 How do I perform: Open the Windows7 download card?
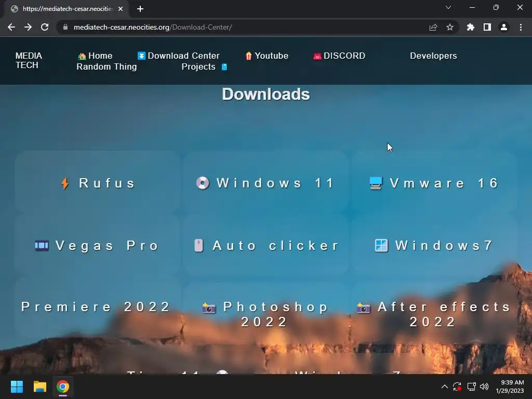coord(434,245)
